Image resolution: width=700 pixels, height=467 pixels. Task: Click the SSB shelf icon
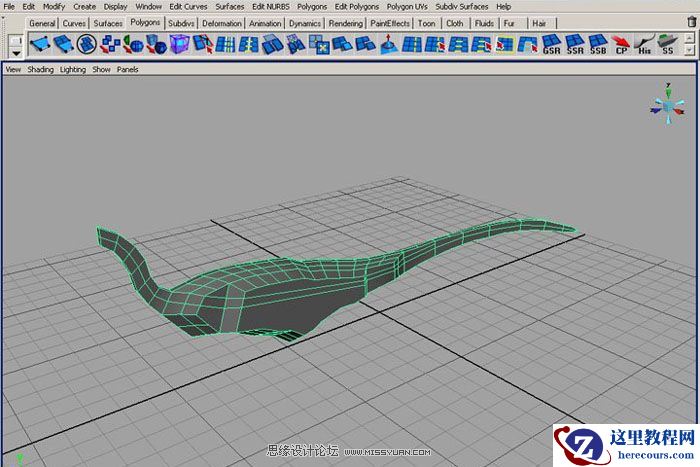tap(598, 44)
